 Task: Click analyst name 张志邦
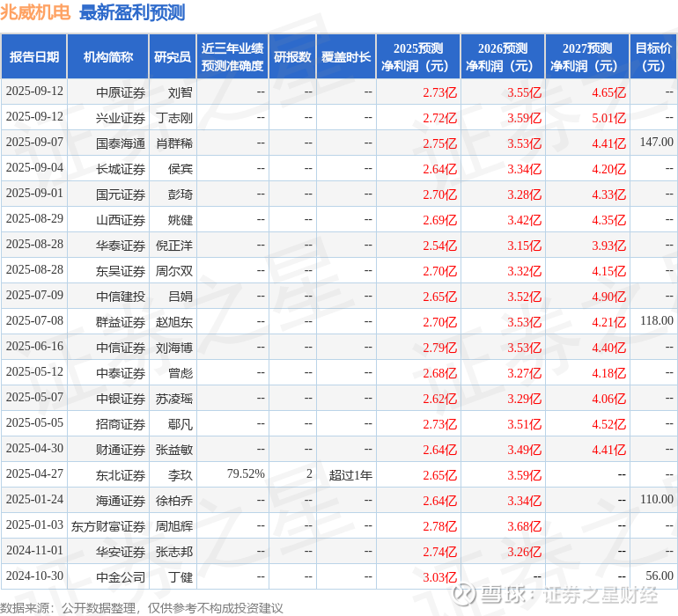point(174,552)
